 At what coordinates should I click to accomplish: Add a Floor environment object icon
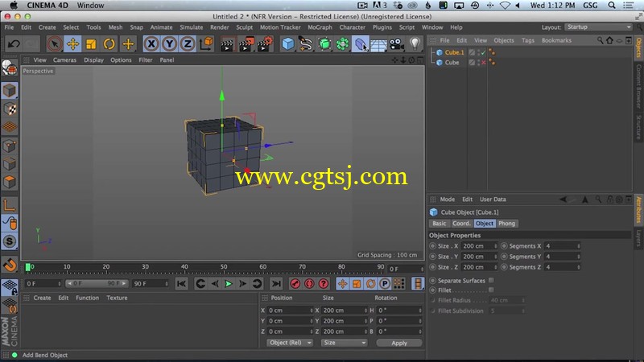click(x=378, y=44)
